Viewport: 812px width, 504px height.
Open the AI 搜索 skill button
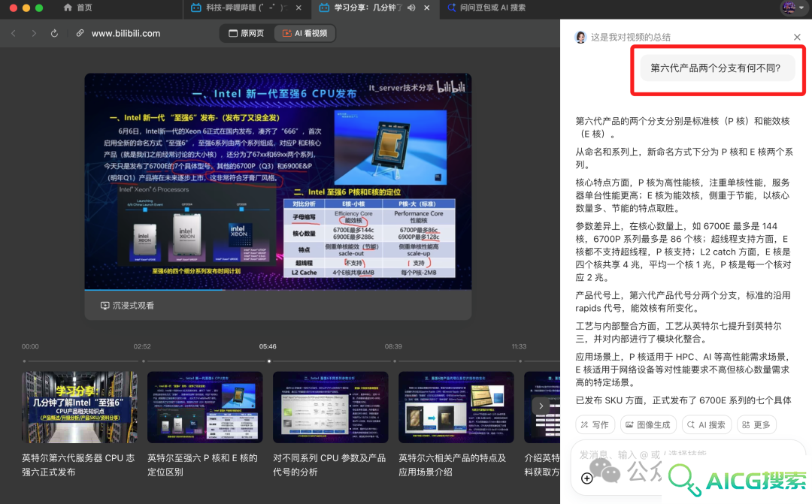click(x=706, y=425)
